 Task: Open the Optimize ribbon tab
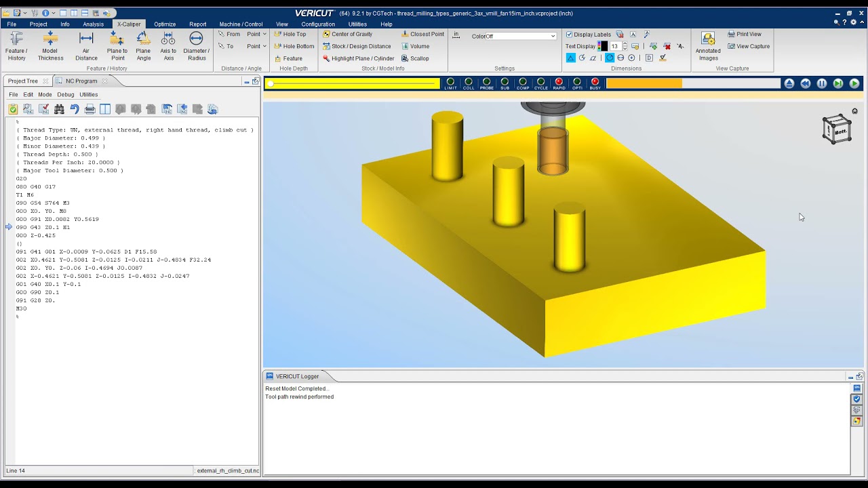coord(165,24)
